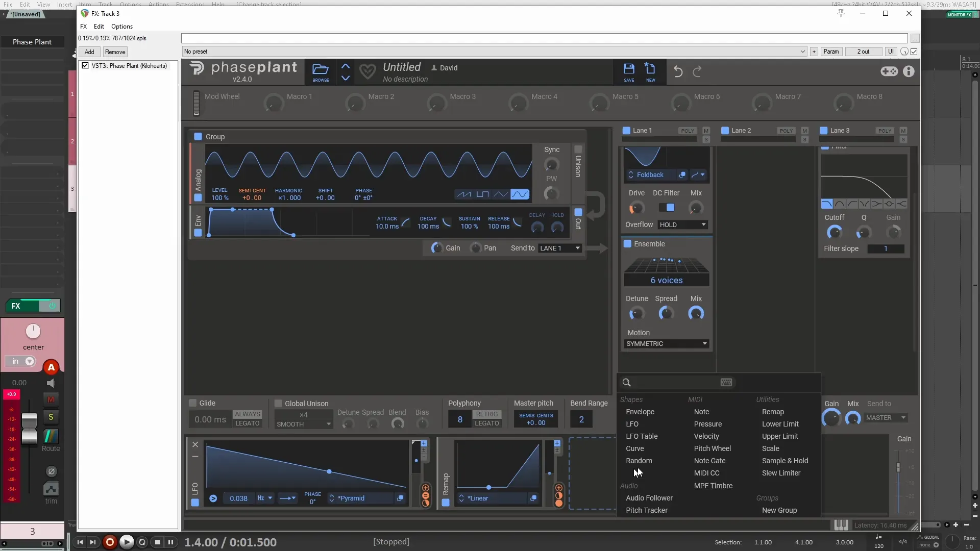Open the LFO direction arrow dropdown
Image resolution: width=980 pixels, height=551 pixels.
[287, 498]
